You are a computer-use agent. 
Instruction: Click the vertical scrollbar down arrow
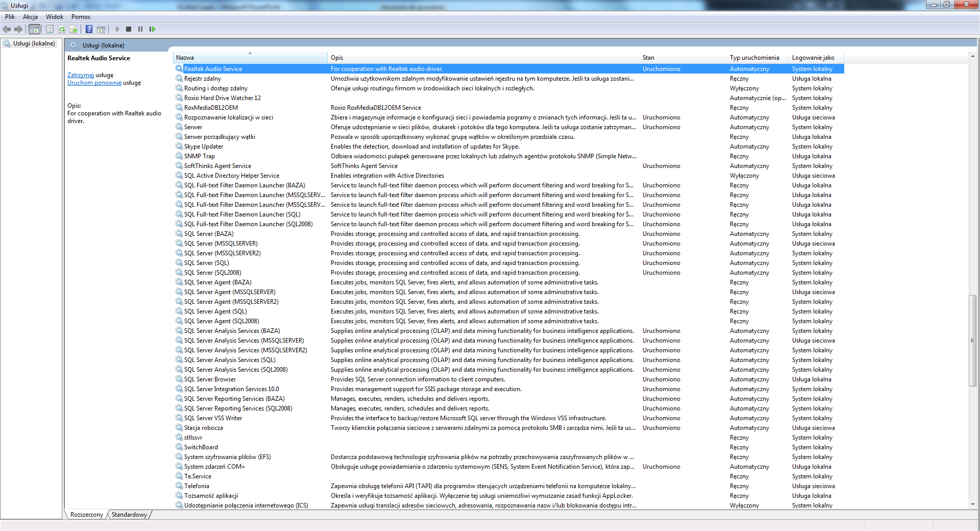[x=973, y=504]
